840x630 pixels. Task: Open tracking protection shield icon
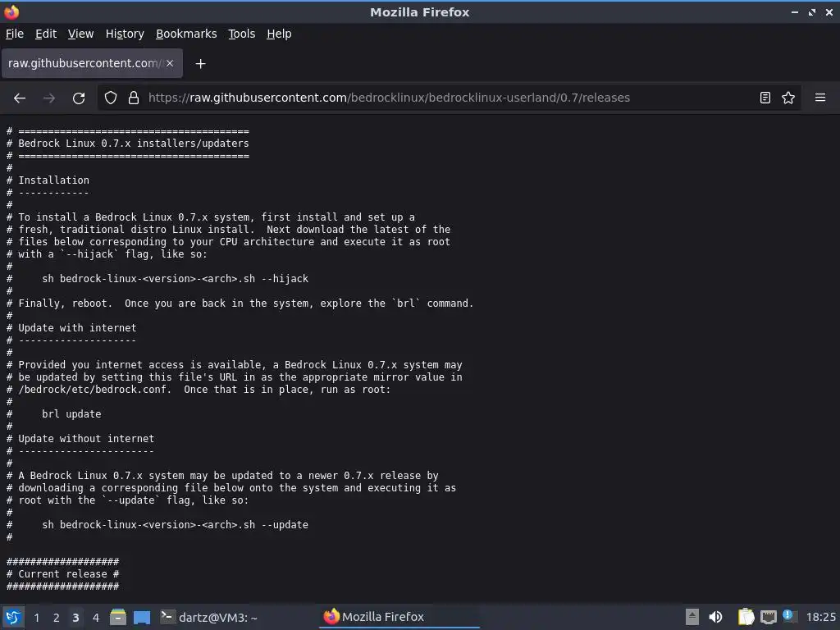(x=111, y=98)
